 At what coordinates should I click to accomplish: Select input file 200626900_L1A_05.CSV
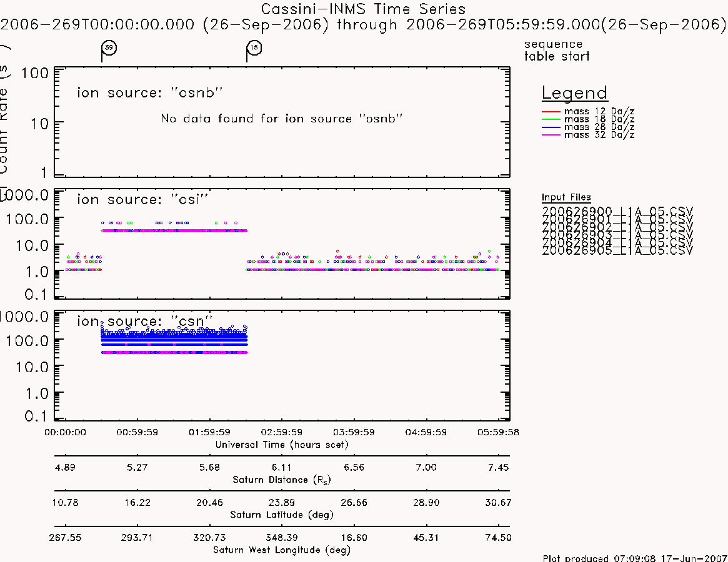(x=617, y=211)
